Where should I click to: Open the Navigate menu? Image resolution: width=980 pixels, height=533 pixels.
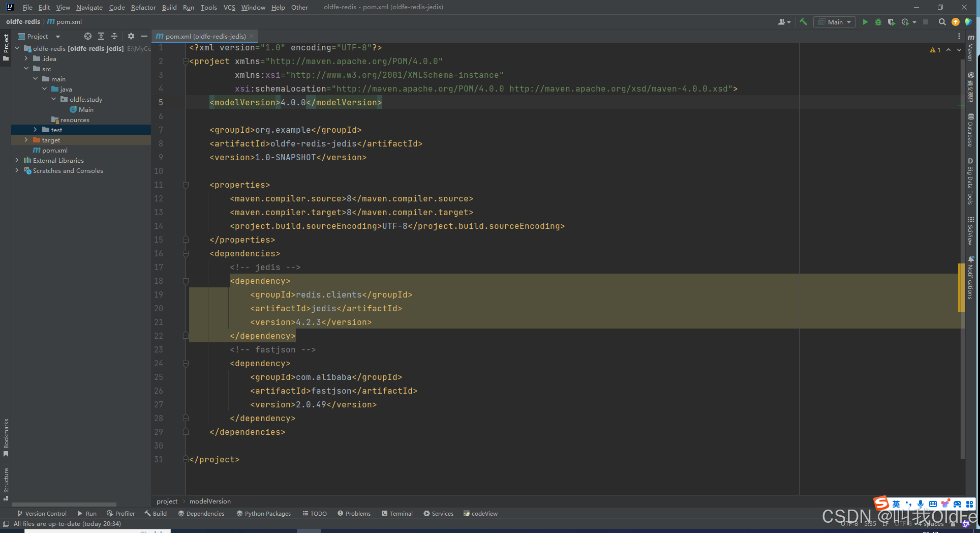point(89,7)
